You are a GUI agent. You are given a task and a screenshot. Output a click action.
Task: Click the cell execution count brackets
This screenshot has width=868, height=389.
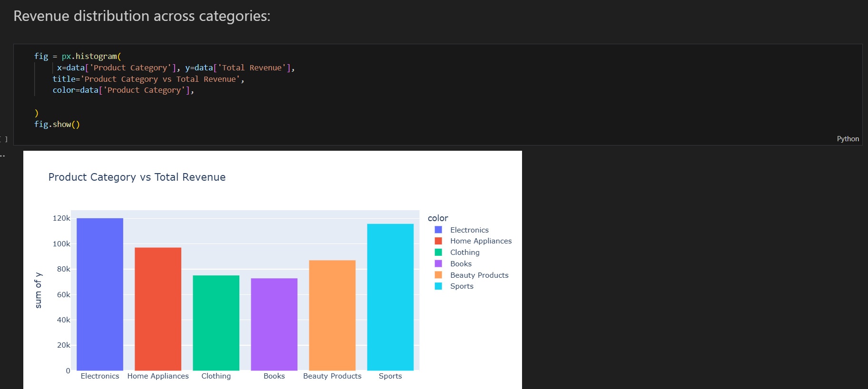[x=4, y=139]
